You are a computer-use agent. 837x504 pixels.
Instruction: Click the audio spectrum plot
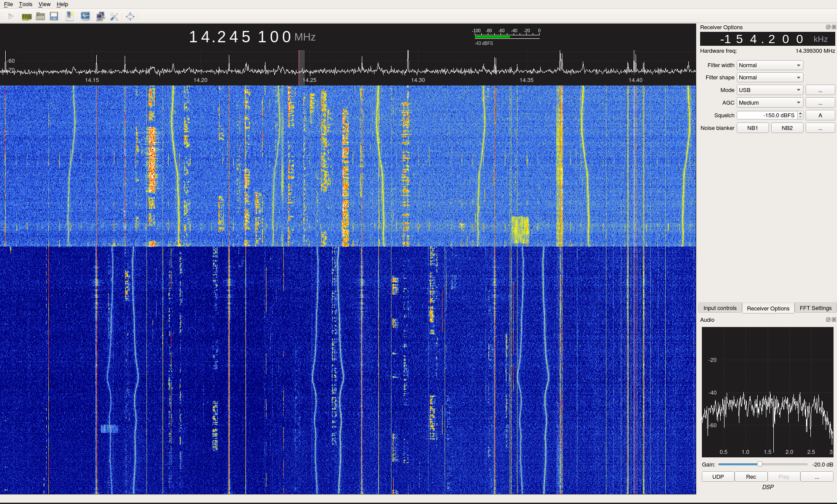pyautogui.click(x=767, y=392)
